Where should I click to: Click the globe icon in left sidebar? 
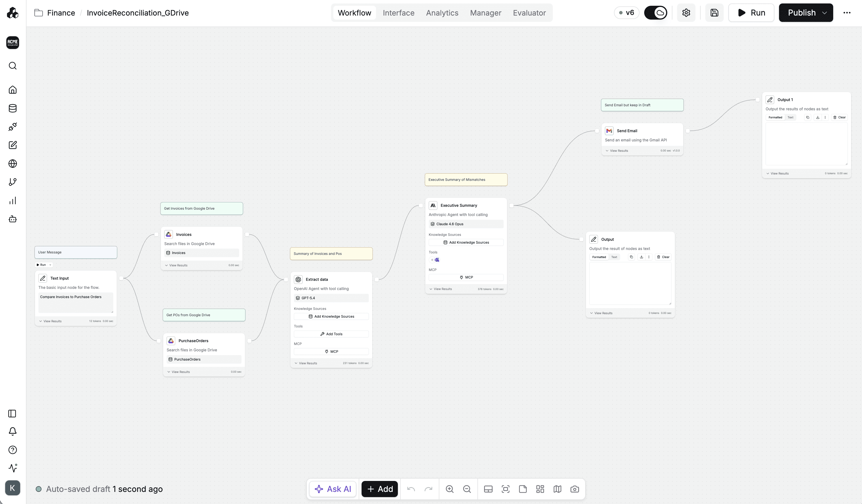tap(13, 164)
